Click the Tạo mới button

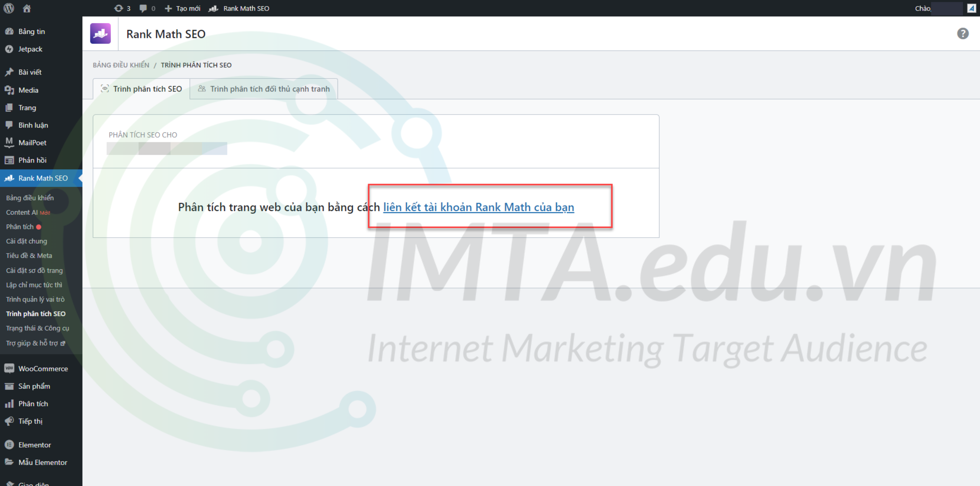click(x=182, y=8)
